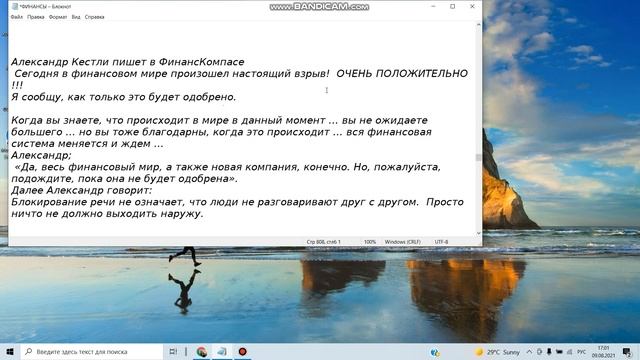The width and height of the screenshot is (640, 360).
Task: Click the blue help icon in the taskbar
Action: [435, 352]
